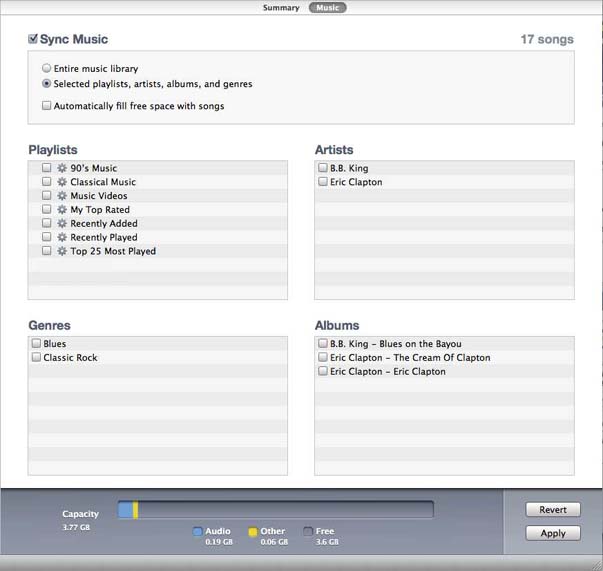
Task: Switch to the Summary tab
Action: coord(281,8)
